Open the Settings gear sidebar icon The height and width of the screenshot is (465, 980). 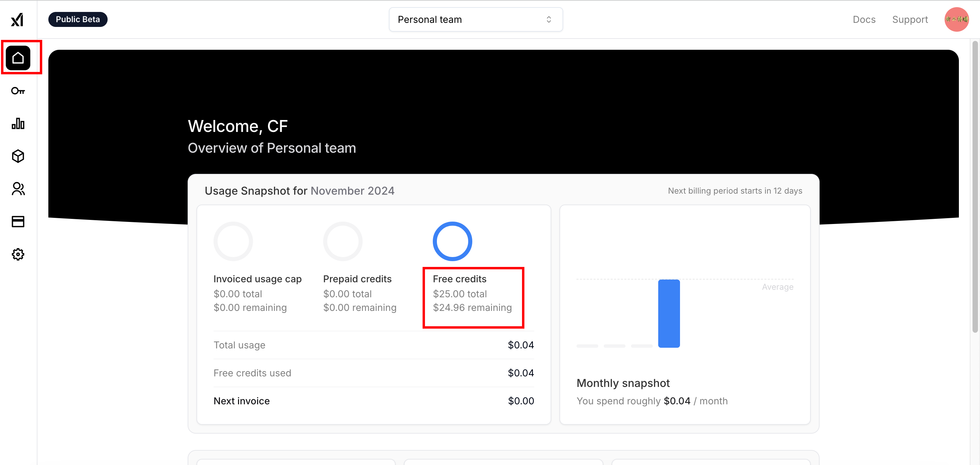pos(18,254)
